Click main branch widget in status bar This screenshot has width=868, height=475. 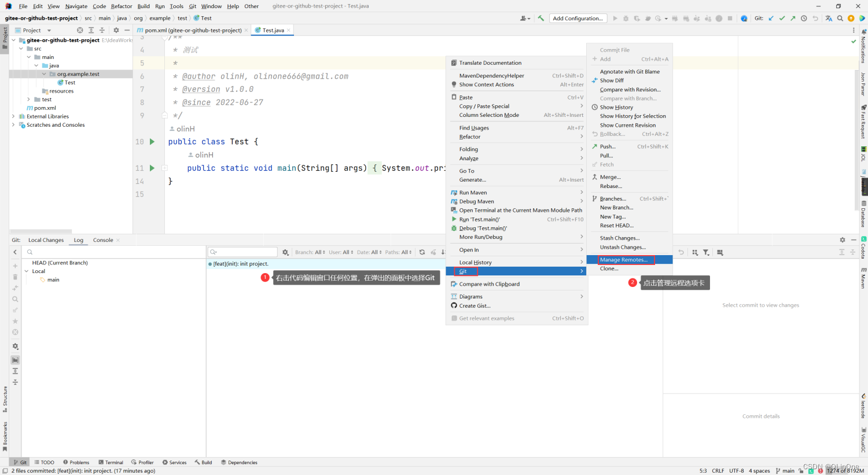[785, 471]
